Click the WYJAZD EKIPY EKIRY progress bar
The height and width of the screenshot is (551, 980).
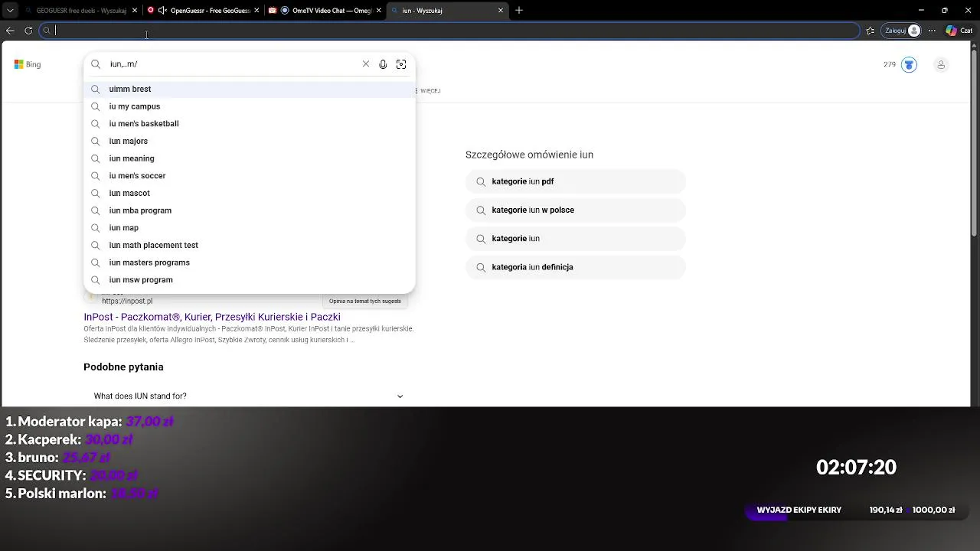coord(856,510)
